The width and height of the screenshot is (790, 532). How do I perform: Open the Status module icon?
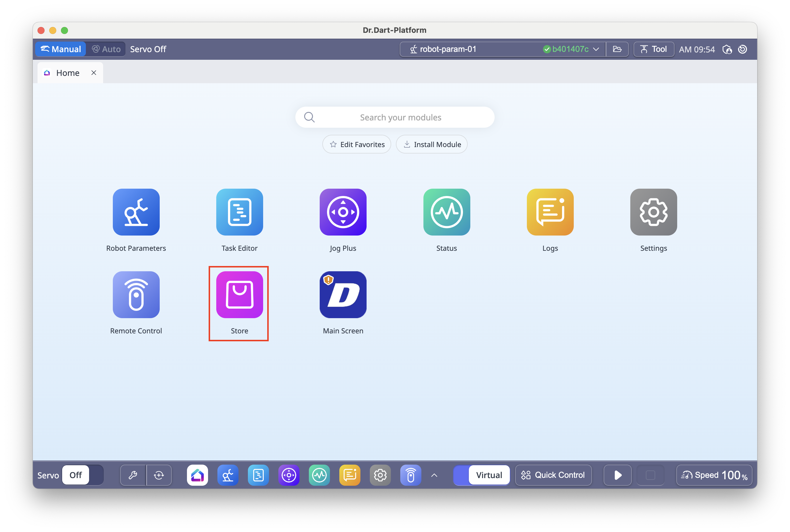coord(447,212)
